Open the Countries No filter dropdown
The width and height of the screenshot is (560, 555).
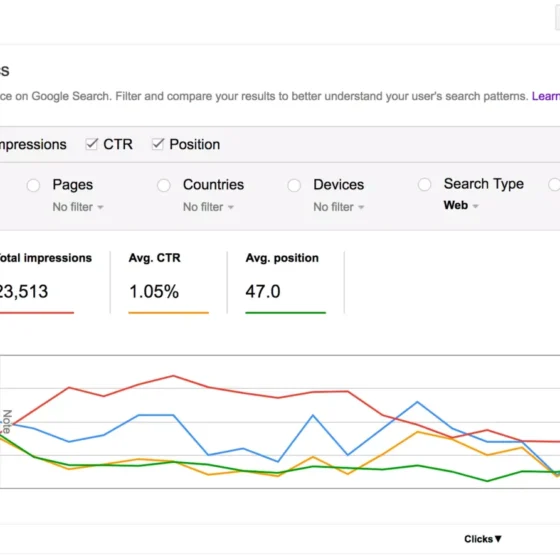(208, 207)
